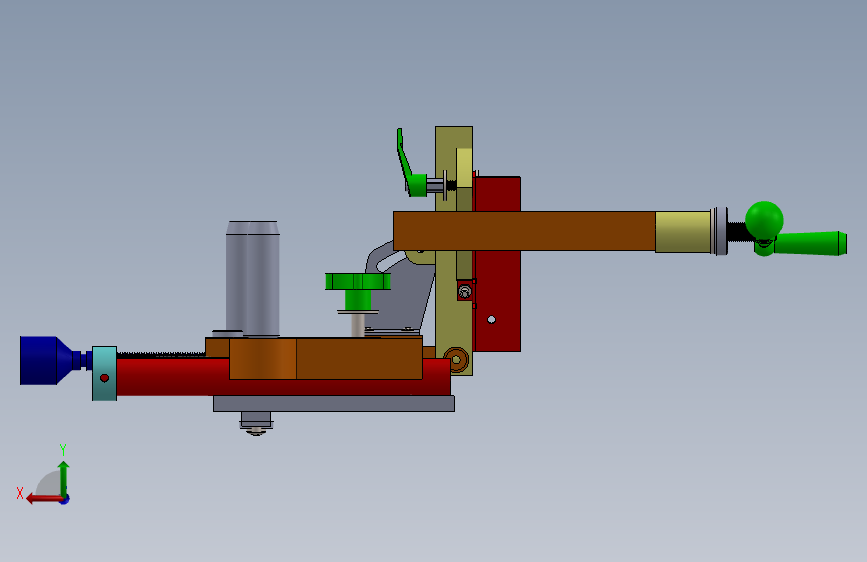
Task: Select the green ball knob
Action: tap(764, 220)
